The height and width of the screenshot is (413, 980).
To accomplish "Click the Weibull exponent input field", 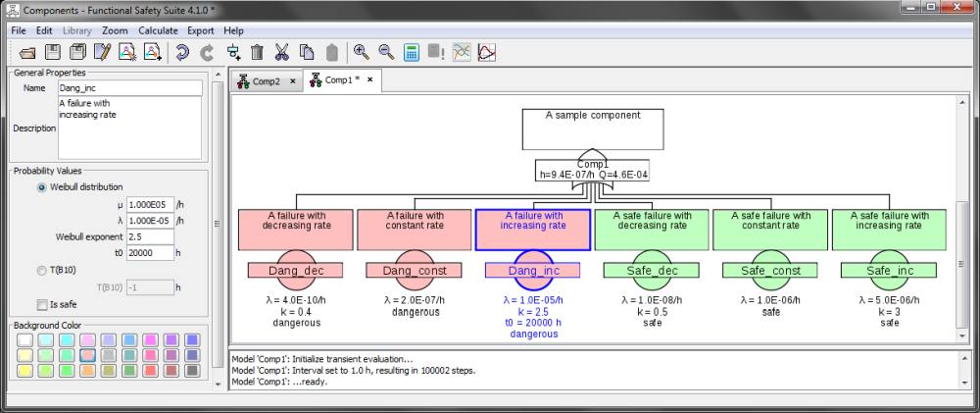I will (150, 236).
